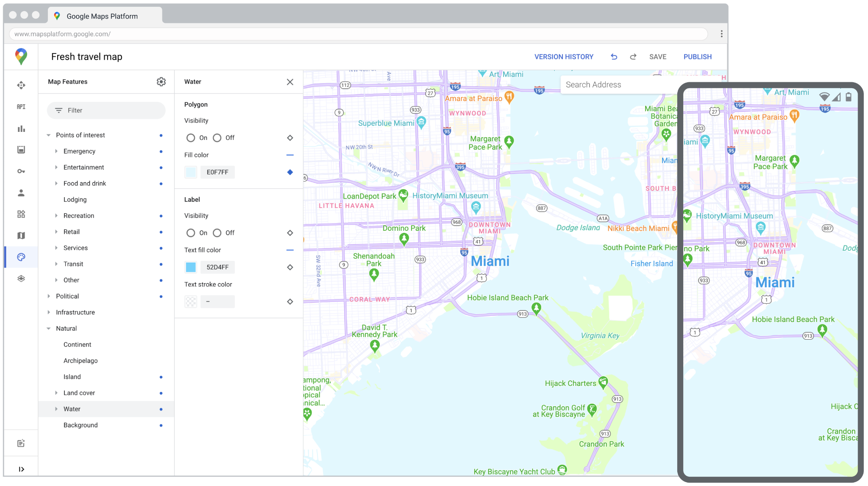Click the SAVE button
The height and width of the screenshot is (486, 868).
pos(657,57)
